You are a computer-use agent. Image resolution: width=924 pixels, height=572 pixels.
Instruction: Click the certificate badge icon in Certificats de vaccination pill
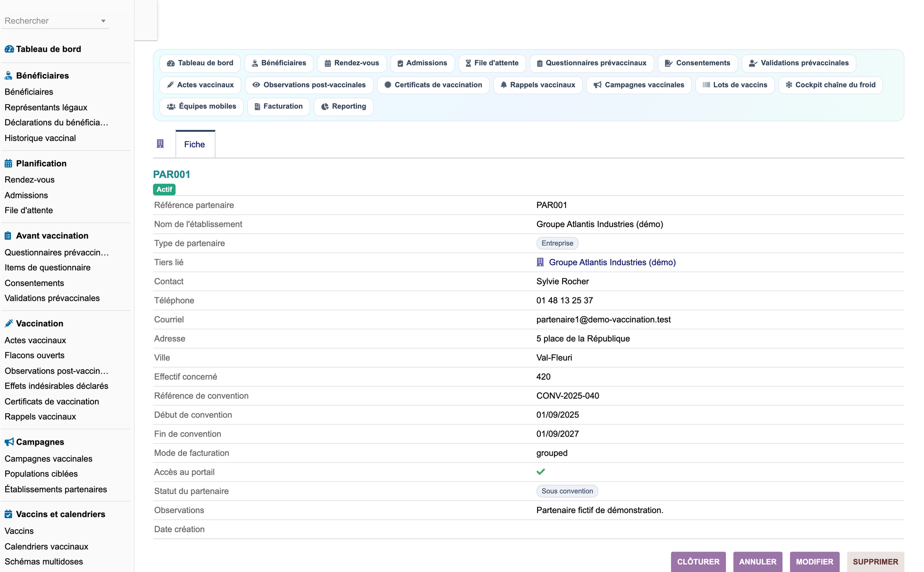click(388, 85)
